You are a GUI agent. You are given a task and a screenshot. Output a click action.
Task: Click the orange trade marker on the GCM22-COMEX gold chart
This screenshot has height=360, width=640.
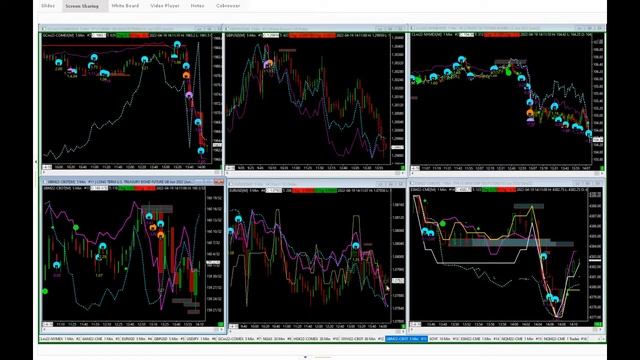tap(186, 75)
